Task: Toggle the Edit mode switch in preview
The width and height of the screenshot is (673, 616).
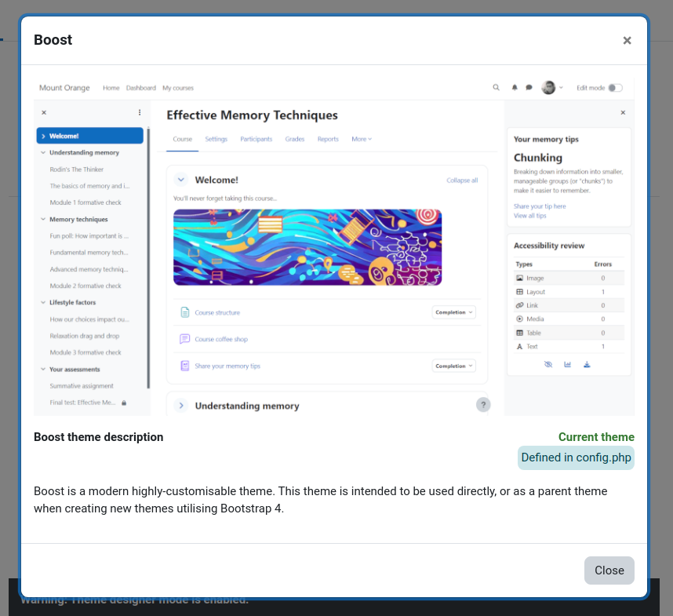Action: [615, 88]
